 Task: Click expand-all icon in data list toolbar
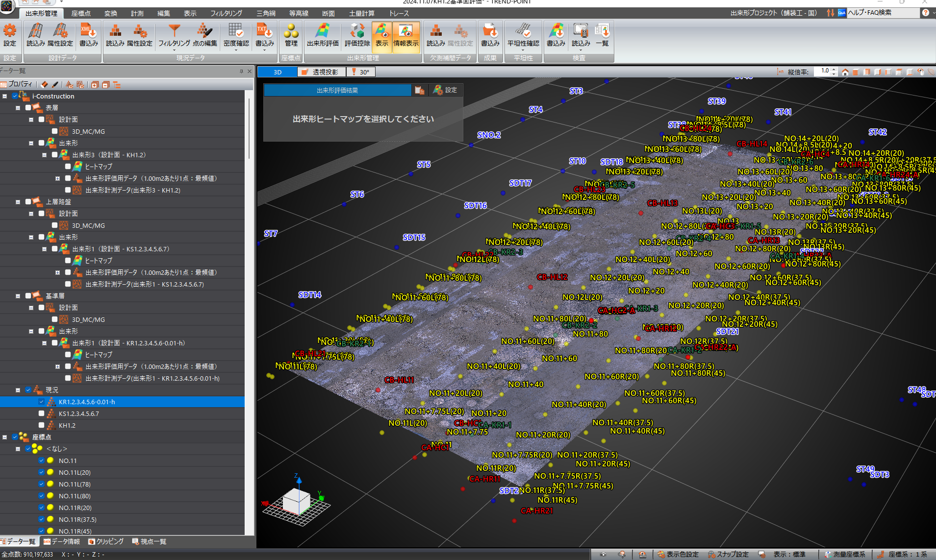[x=95, y=84]
